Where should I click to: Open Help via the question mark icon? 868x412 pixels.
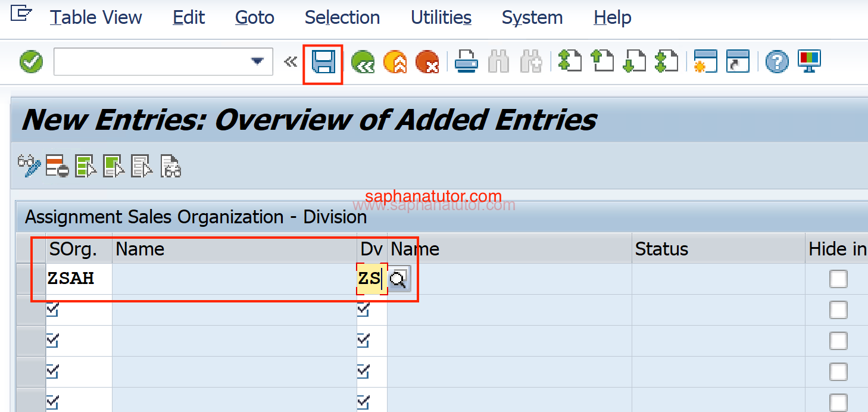point(777,62)
